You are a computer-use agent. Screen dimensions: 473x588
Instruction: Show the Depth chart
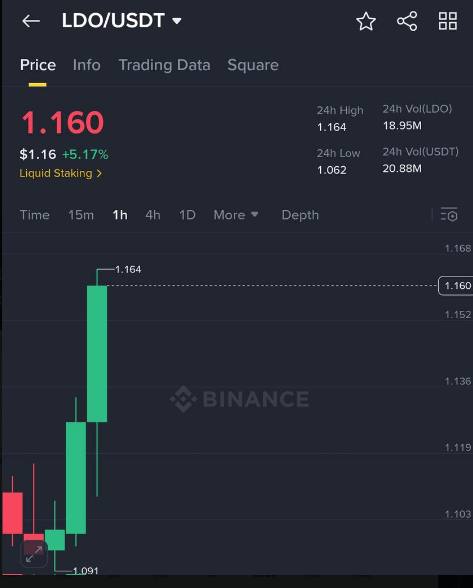click(300, 215)
